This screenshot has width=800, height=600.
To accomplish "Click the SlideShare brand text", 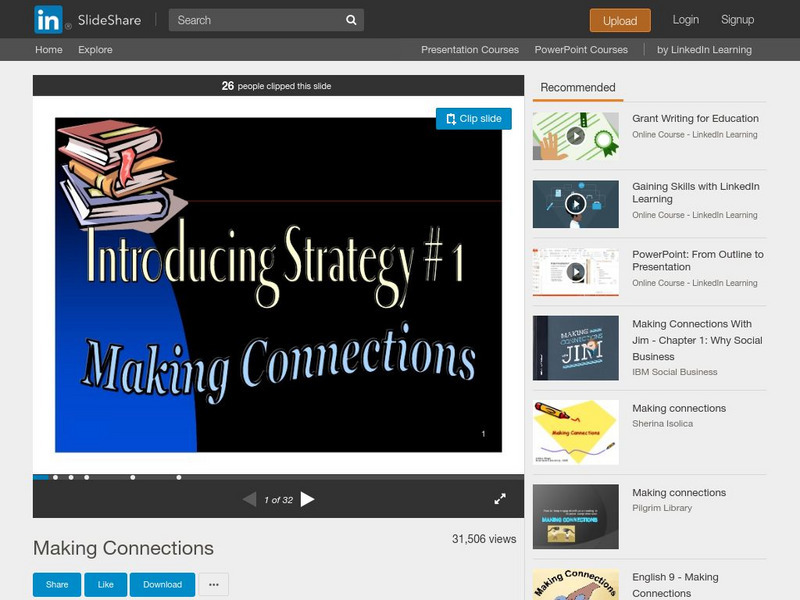I will point(109,20).
